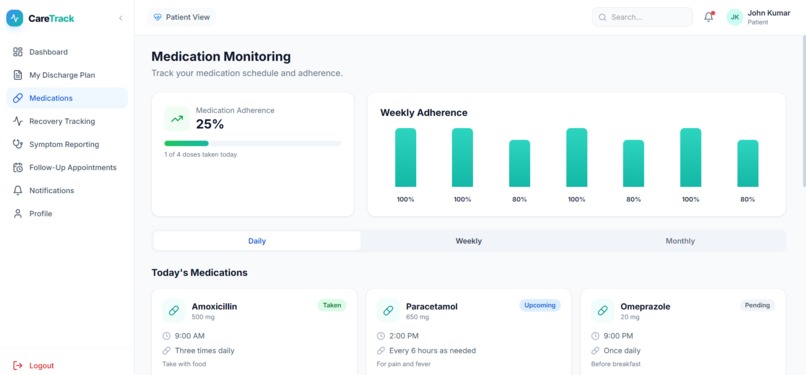Go to Recovery Tracking
Image resolution: width=806 pixels, height=375 pixels.
[67, 121]
